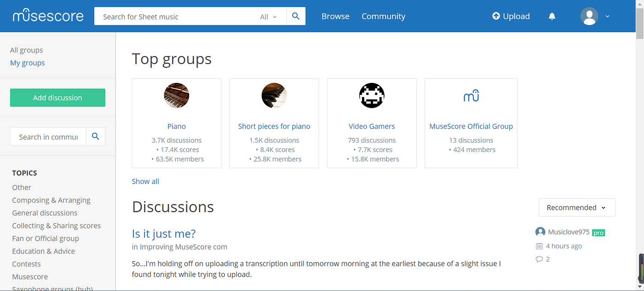Open the Browse menu
This screenshot has height=291, width=644.
click(x=335, y=16)
